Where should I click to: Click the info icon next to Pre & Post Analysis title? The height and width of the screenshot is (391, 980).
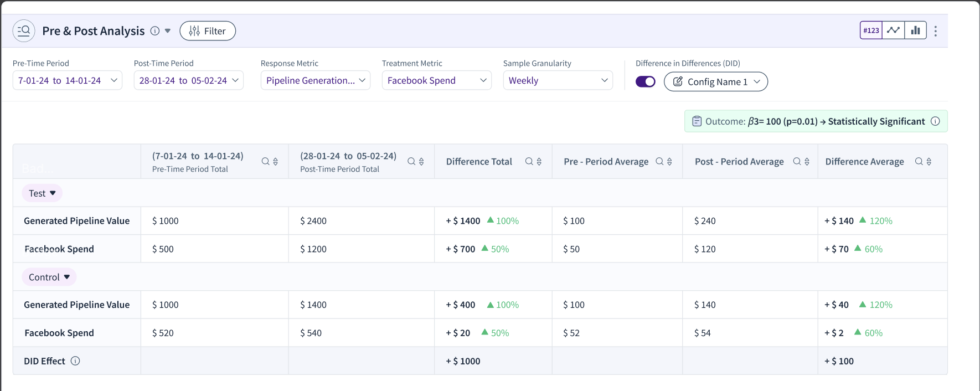pyautogui.click(x=155, y=31)
